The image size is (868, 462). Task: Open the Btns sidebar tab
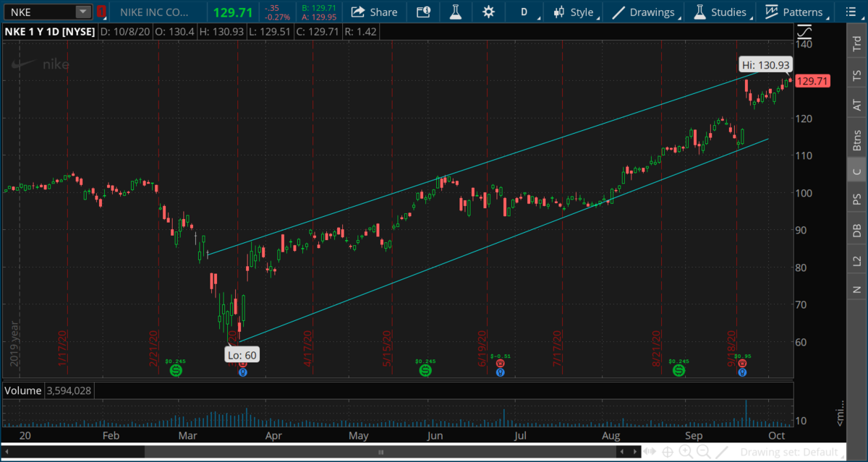857,139
